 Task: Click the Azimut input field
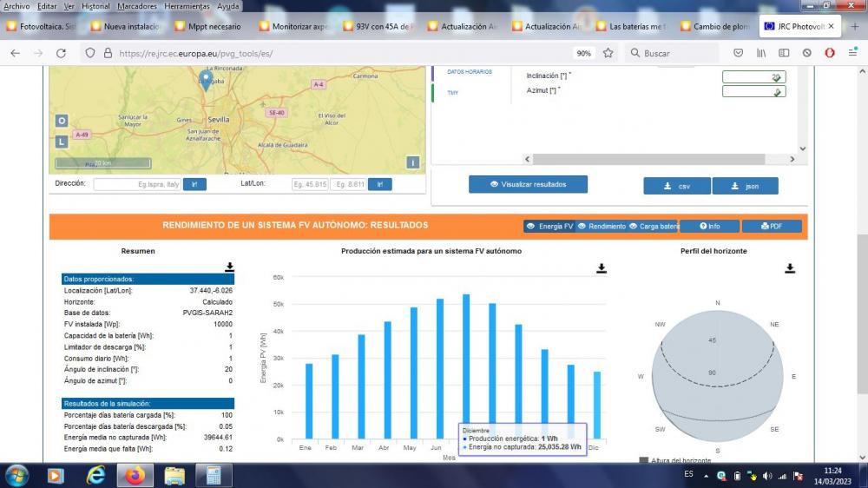753,91
